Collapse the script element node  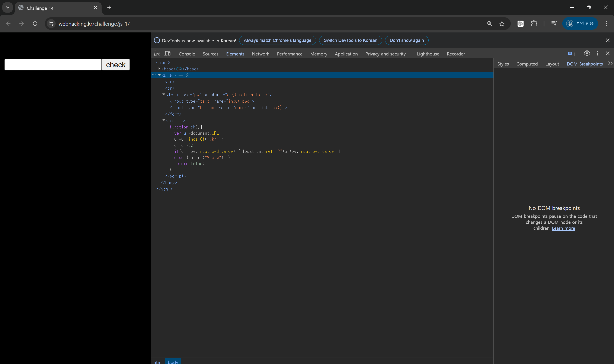(164, 120)
